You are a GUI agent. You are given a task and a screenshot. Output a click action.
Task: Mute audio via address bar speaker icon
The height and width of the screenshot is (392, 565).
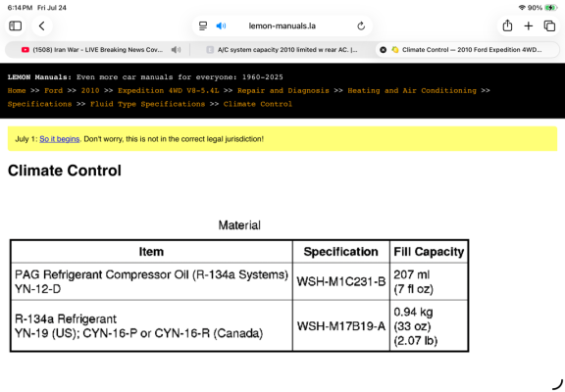tap(221, 25)
